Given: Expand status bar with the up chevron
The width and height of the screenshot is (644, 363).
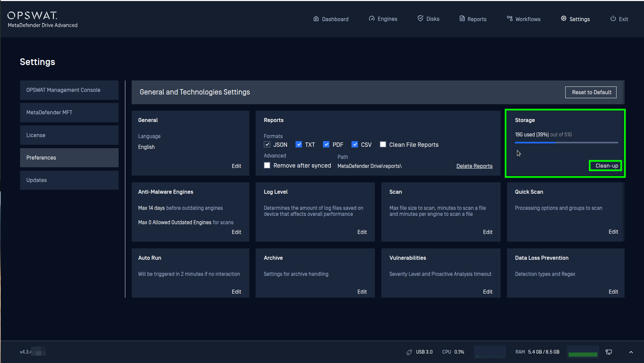Looking at the screenshot, I should [631, 352].
